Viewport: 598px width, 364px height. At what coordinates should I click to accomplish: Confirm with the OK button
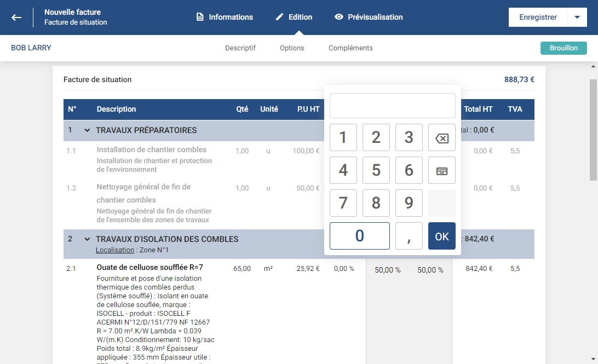tap(441, 236)
